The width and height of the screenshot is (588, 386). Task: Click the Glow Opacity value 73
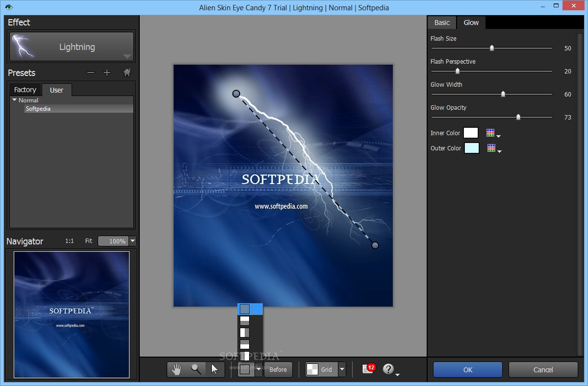pyautogui.click(x=568, y=118)
